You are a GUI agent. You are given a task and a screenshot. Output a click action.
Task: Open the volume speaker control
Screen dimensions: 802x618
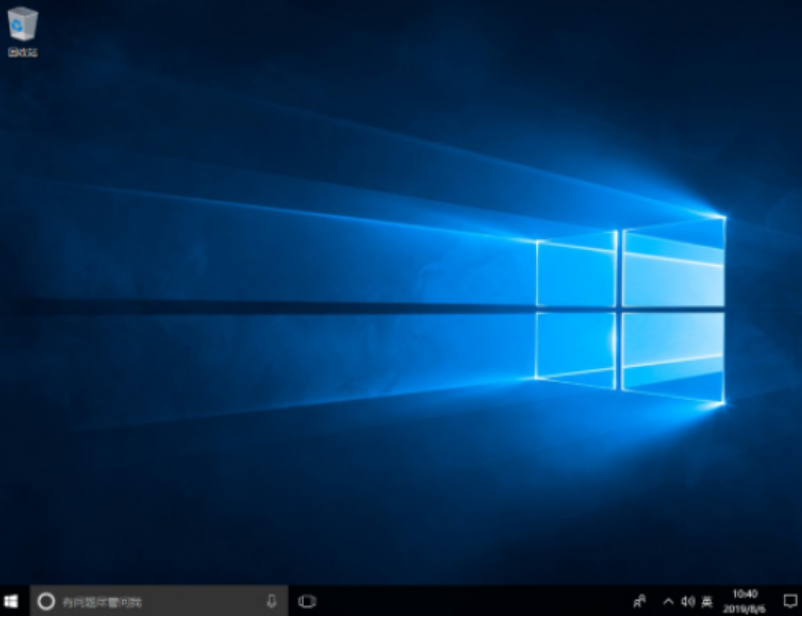click(x=687, y=601)
